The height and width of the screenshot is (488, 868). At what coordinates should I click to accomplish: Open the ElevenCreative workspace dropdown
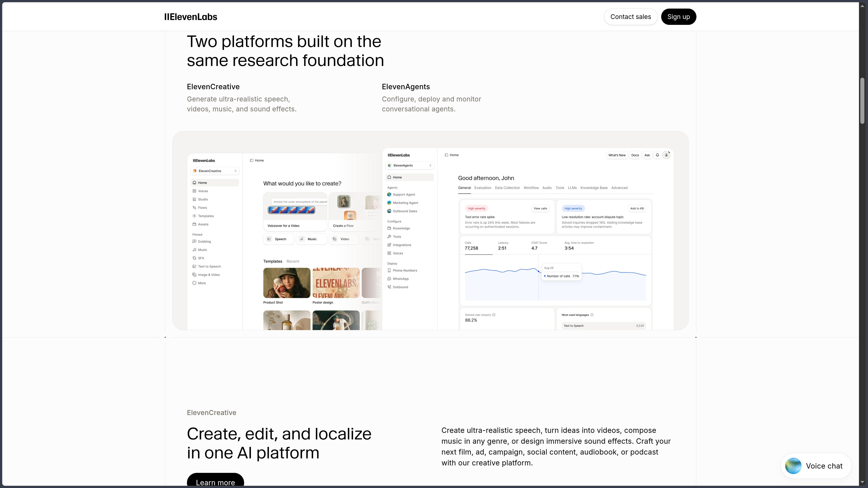[215, 171]
